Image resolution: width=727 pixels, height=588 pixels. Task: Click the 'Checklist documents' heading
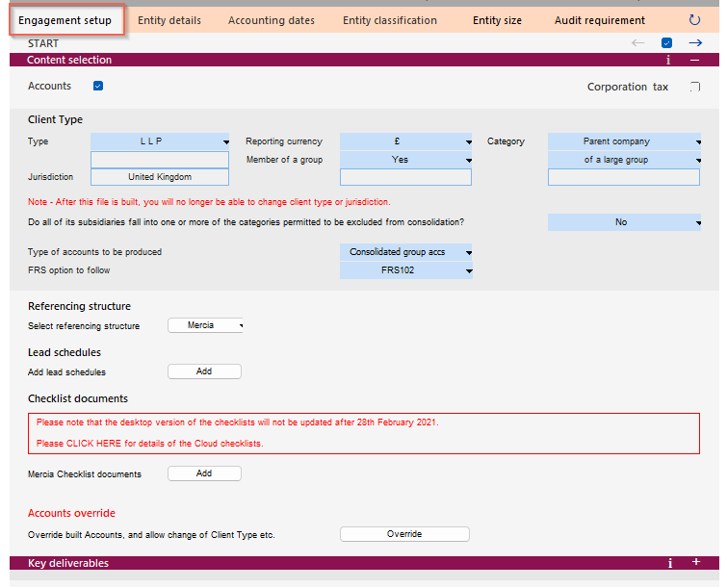(78, 399)
